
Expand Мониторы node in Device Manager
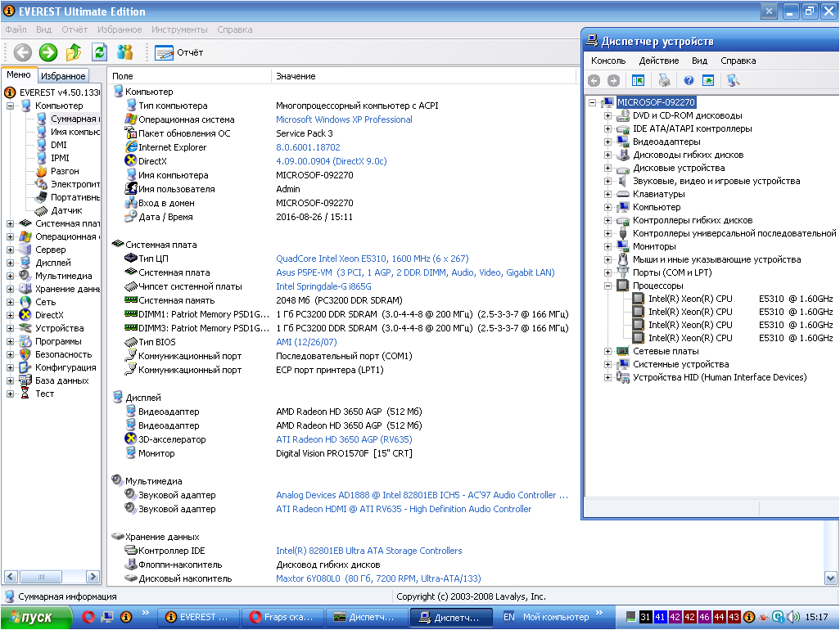pos(608,247)
